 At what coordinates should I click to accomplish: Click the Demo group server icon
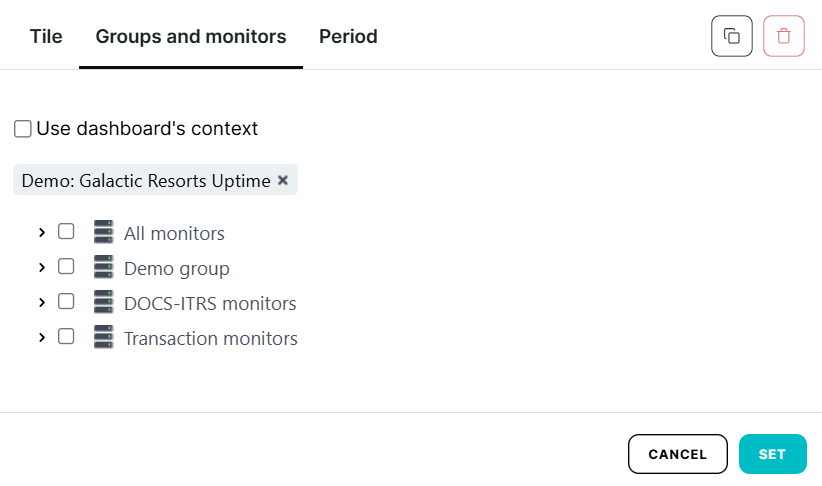point(103,268)
